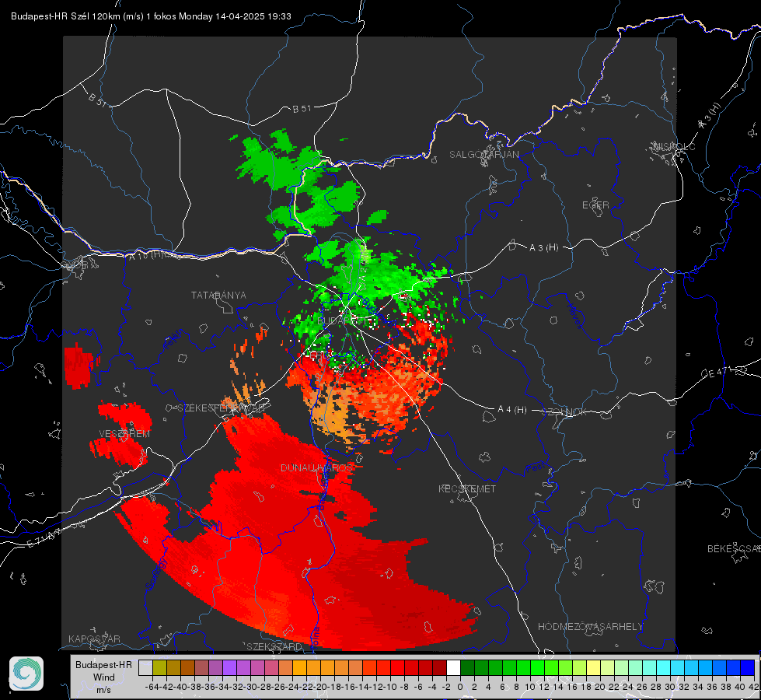Pick the dark red swatch between -4 and -2

click(438, 668)
